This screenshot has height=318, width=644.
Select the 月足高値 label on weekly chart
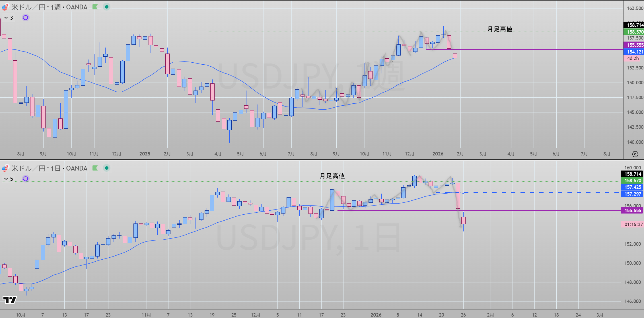500,29
